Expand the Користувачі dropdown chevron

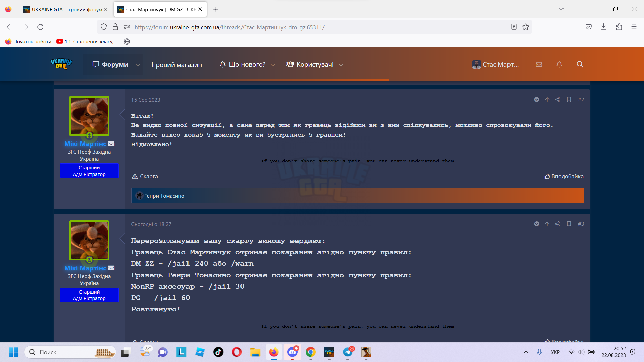tap(341, 65)
